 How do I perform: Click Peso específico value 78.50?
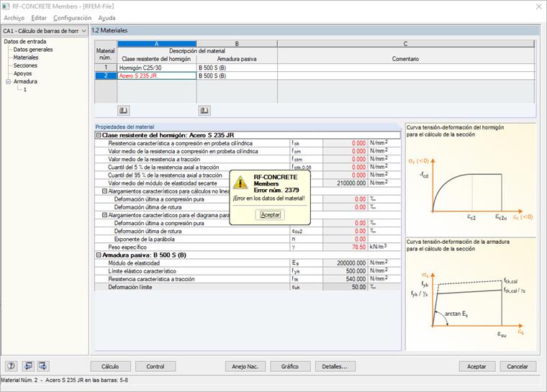click(345, 247)
